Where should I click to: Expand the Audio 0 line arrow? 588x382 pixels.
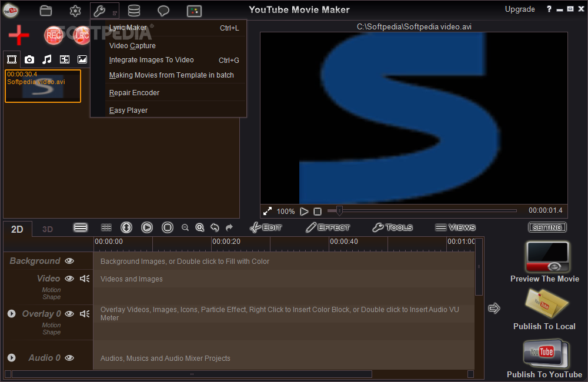[x=12, y=358]
